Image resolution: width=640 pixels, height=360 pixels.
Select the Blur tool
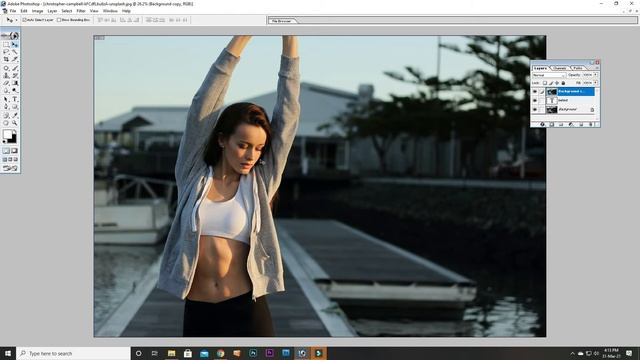pyautogui.click(x=6, y=90)
